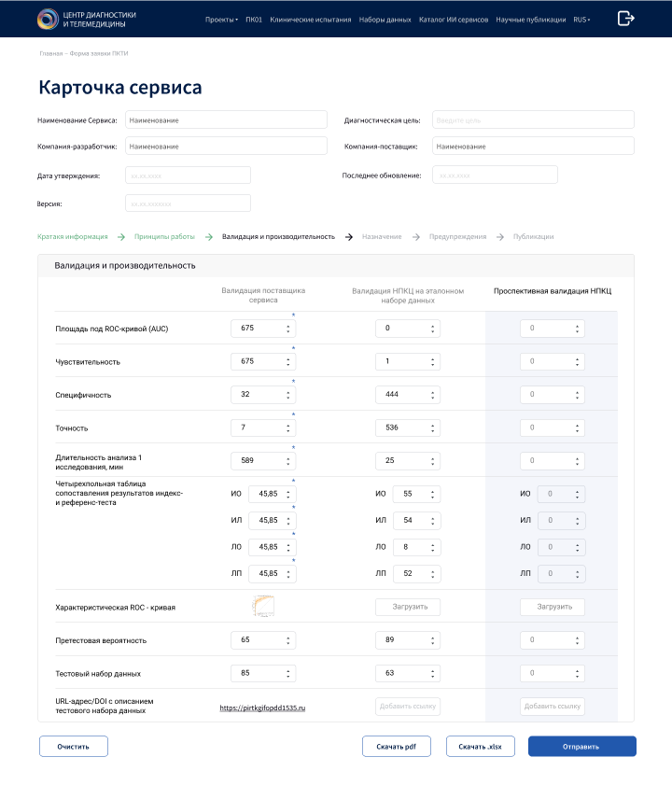The image size is (672, 785).
Task: Click prospective ЛП stepper field
Action: [x=561, y=574]
